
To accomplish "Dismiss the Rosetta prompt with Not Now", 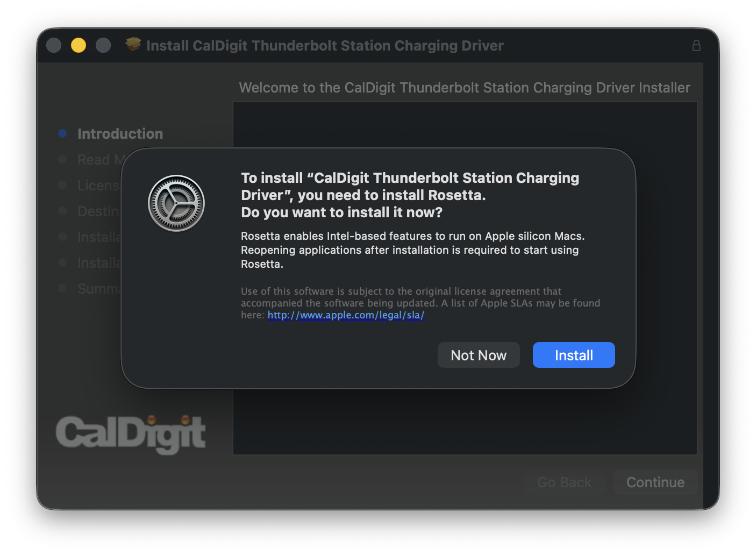I will [478, 355].
